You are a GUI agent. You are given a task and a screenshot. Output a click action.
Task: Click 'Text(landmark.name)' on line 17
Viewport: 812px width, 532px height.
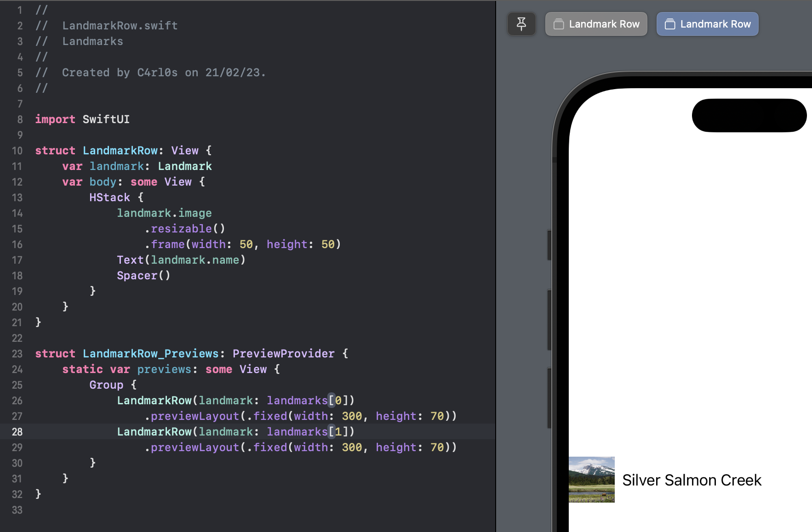(x=181, y=260)
